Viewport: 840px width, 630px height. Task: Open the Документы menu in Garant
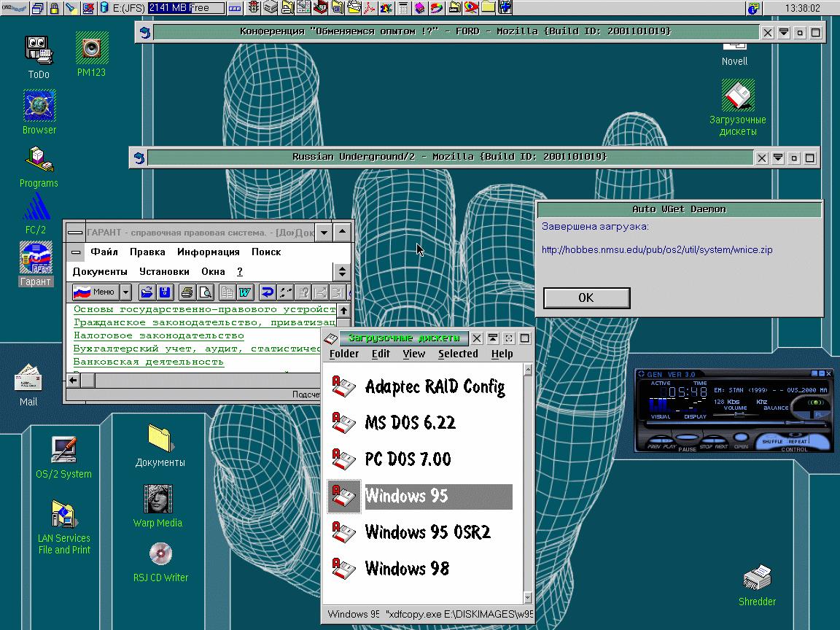coord(100,271)
